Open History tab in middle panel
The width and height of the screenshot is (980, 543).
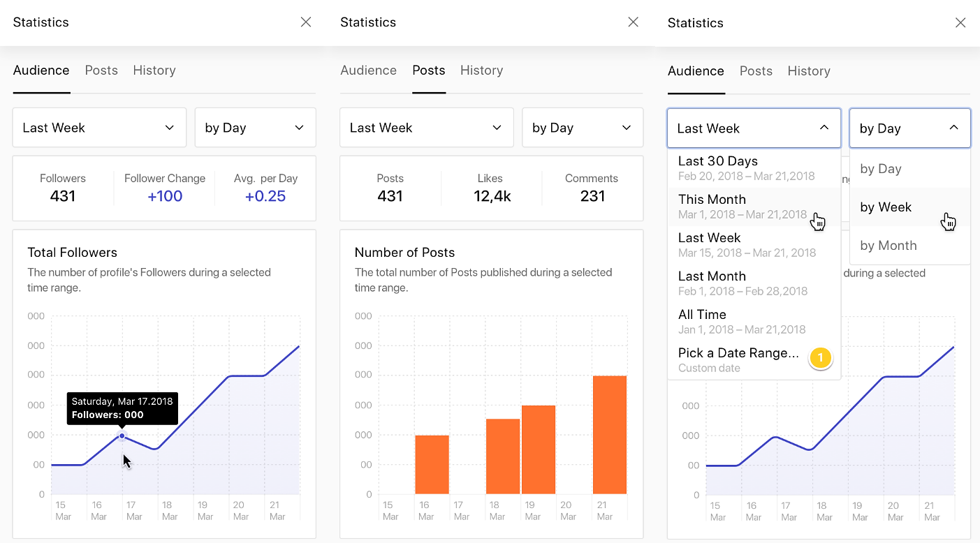tap(481, 70)
